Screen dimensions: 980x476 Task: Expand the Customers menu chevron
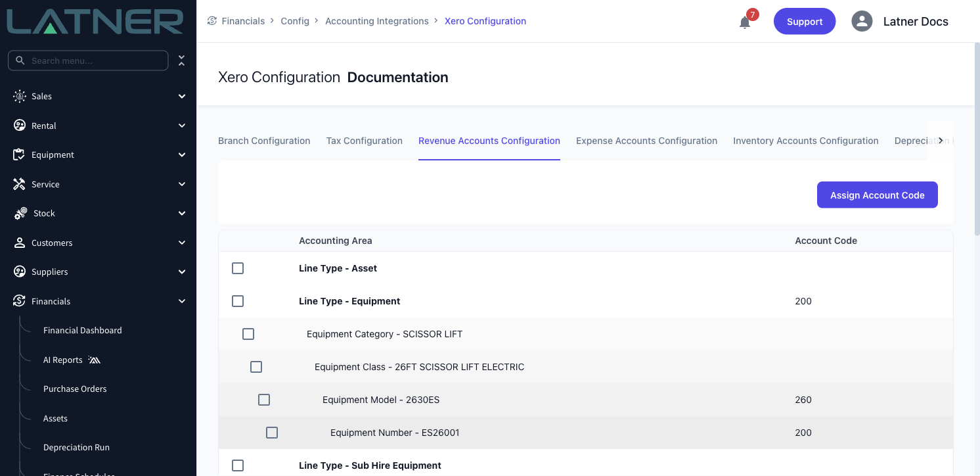[x=182, y=243]
